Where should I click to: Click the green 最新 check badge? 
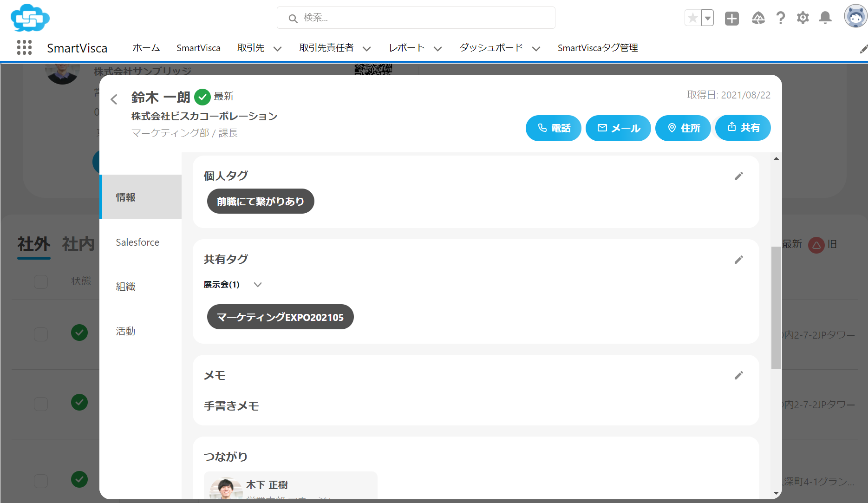(x=202, y=97)
